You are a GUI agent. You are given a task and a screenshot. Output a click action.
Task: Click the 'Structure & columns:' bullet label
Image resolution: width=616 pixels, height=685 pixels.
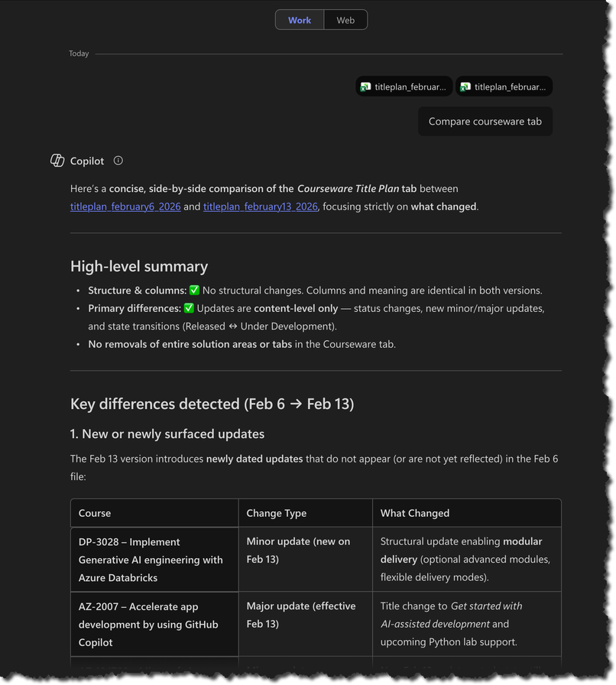[x=137, y=291]
